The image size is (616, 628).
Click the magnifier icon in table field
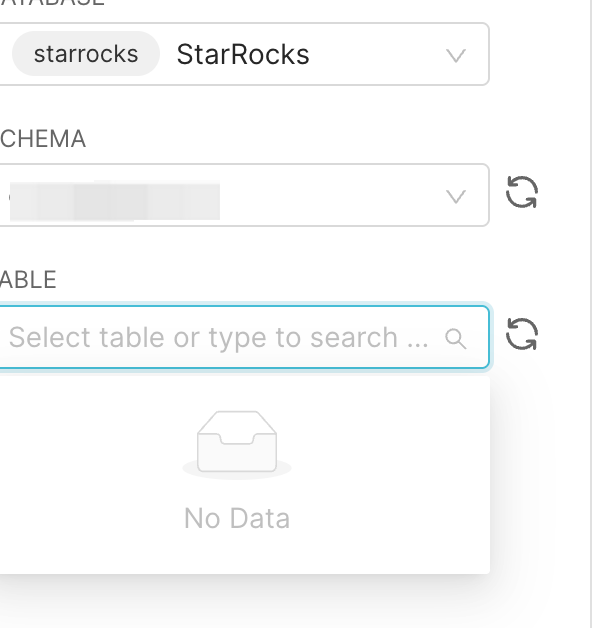pos(455,339)
